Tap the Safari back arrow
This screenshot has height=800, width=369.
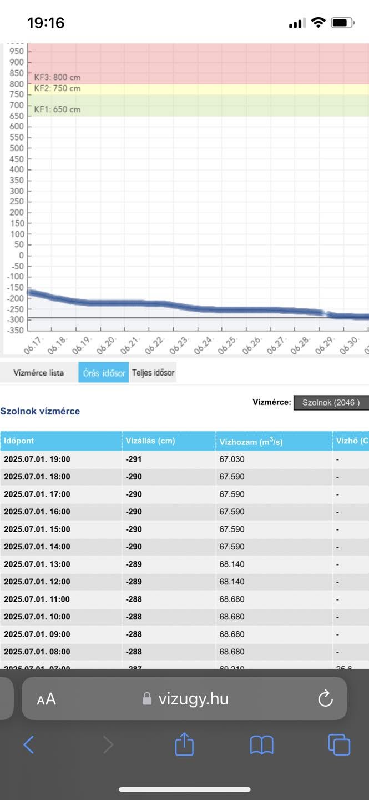(x=29, y=744)
